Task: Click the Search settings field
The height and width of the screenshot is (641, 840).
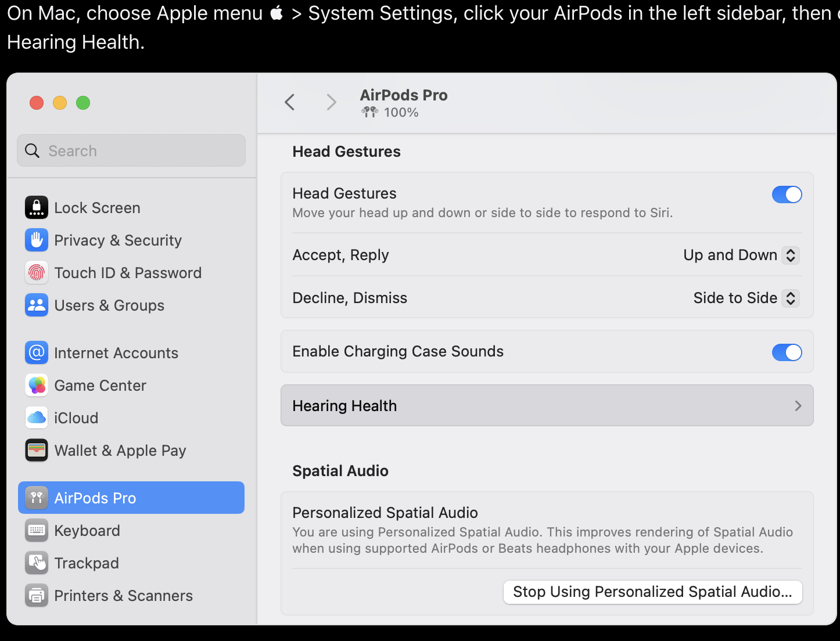Action: [x=131, y=151]
